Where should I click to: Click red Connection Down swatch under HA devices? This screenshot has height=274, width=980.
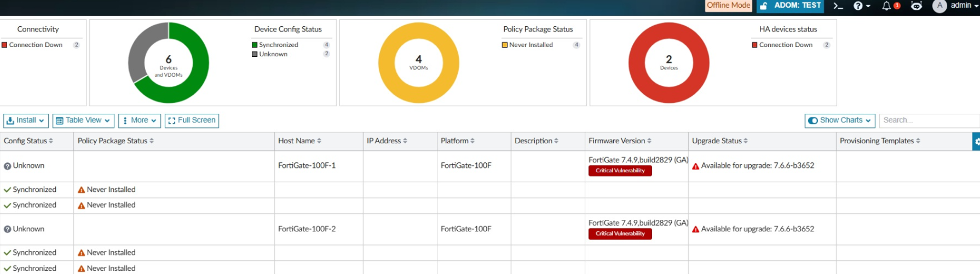[x=755, y=45]
